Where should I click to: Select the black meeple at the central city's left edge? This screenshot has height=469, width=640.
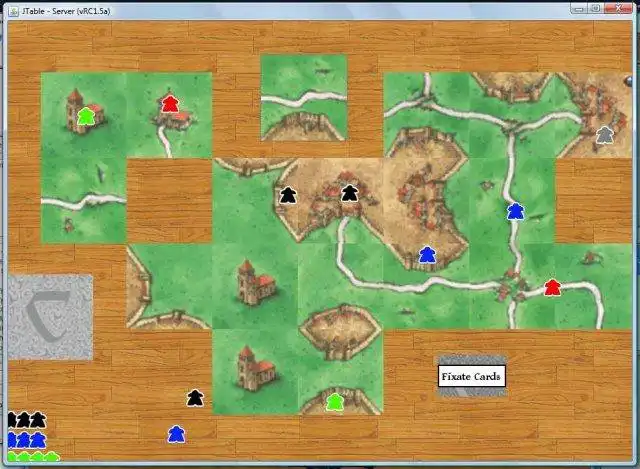288,195
